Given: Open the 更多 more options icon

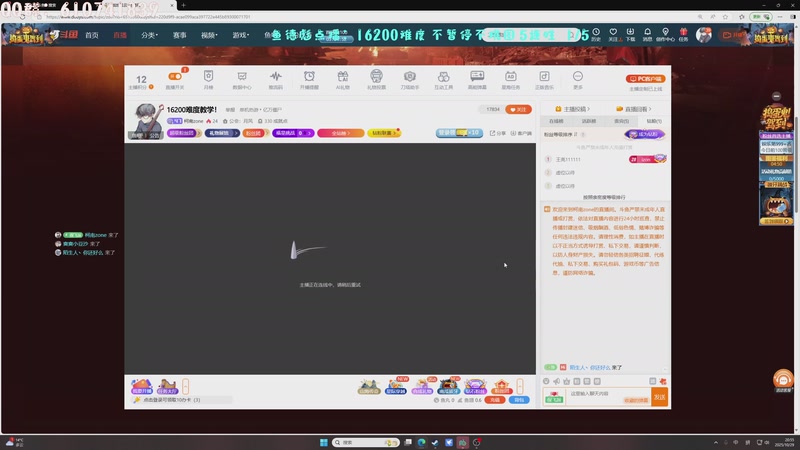Looking at the screenshot, I should 578,77.
